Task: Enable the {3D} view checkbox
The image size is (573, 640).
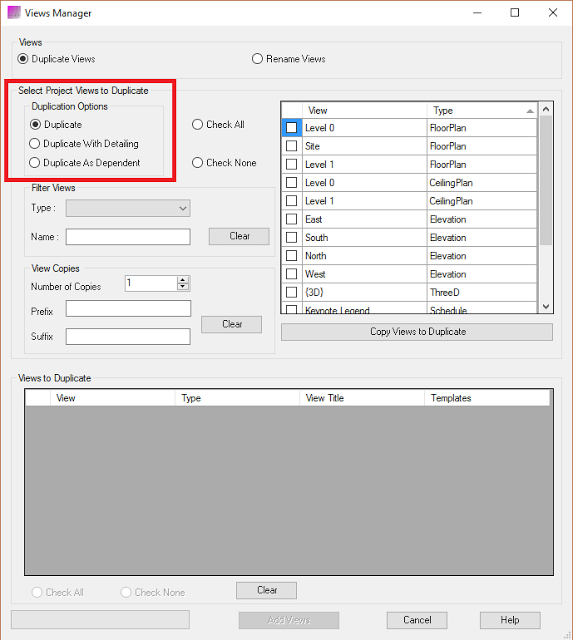Action: (x=291, y=292)
